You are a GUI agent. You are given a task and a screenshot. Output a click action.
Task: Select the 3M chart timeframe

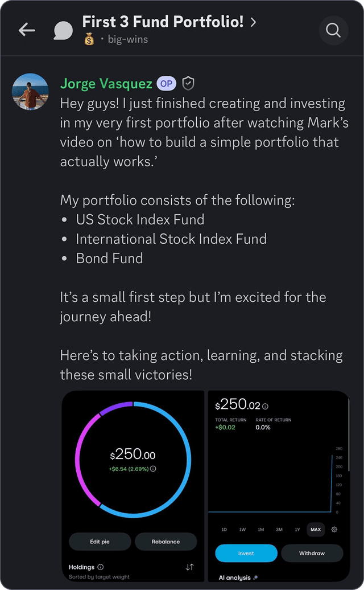point(279,529)
